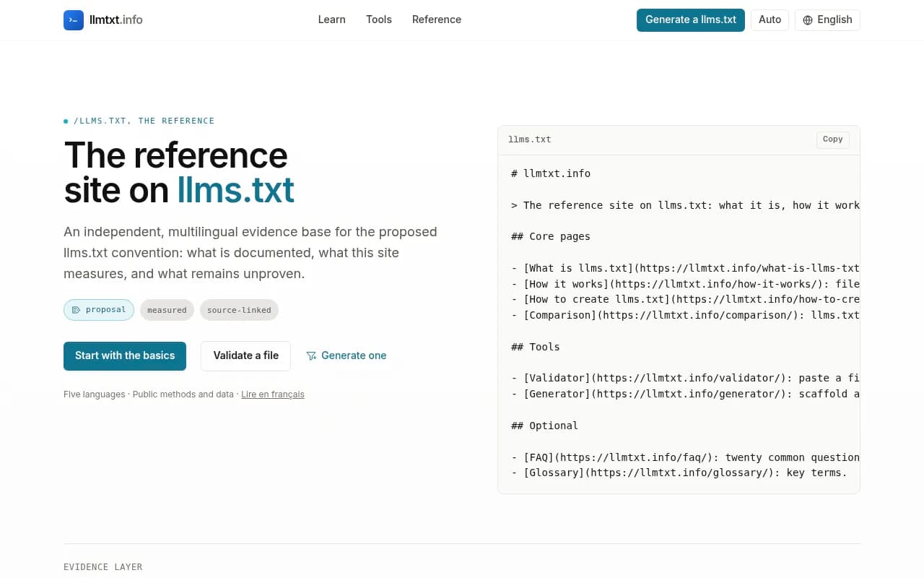Click the llmtxt.info site name
This screenshot has height=578, width=924.
click(116, 20)
